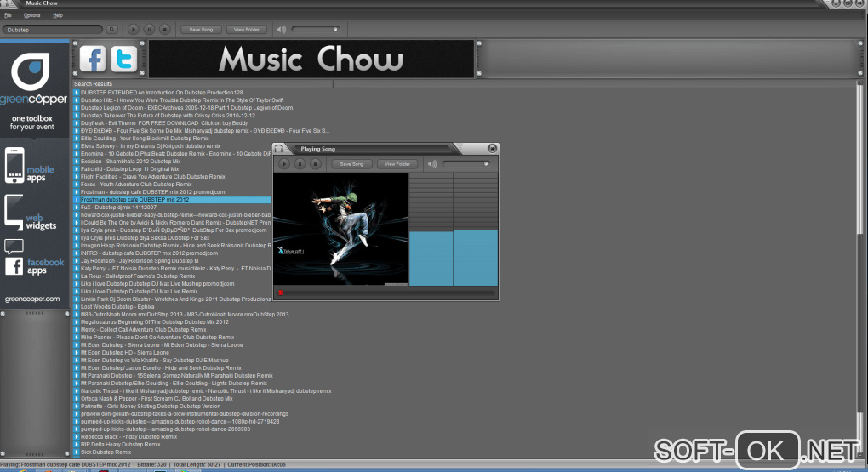868x472 pixels.
Task: Click play icon beside Dubstep Legion of Doom
Action: (x=77, y=108)
